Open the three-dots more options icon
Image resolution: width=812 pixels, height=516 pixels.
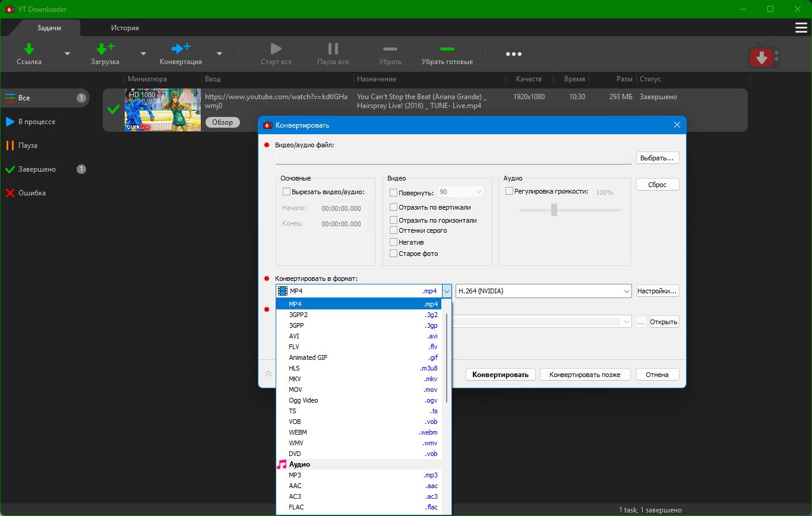[x=513, y=54]
